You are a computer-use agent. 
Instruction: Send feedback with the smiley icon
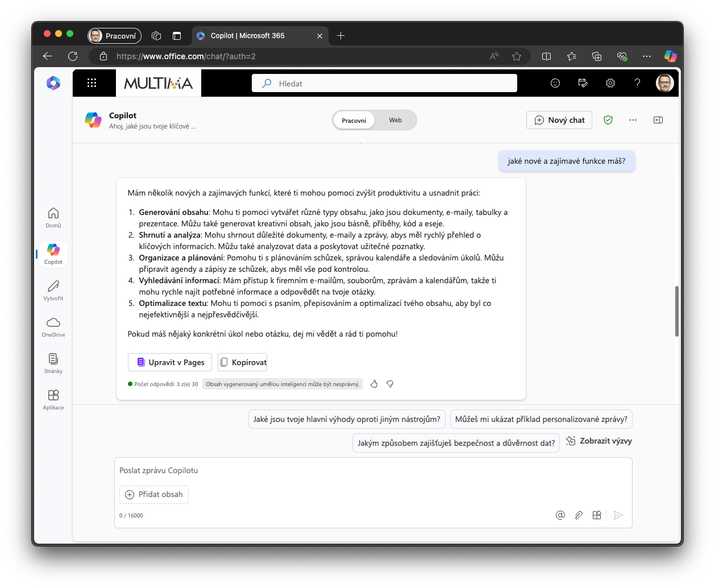[x=555, y=83]
